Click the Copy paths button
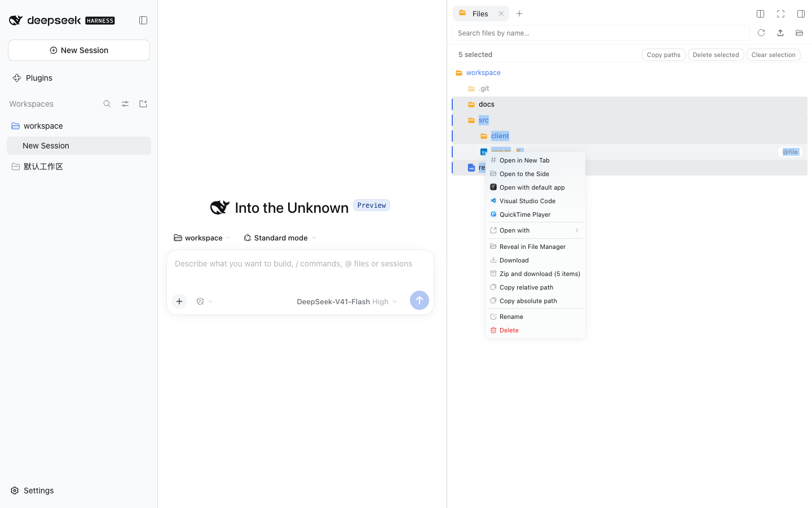 point(664,55)
